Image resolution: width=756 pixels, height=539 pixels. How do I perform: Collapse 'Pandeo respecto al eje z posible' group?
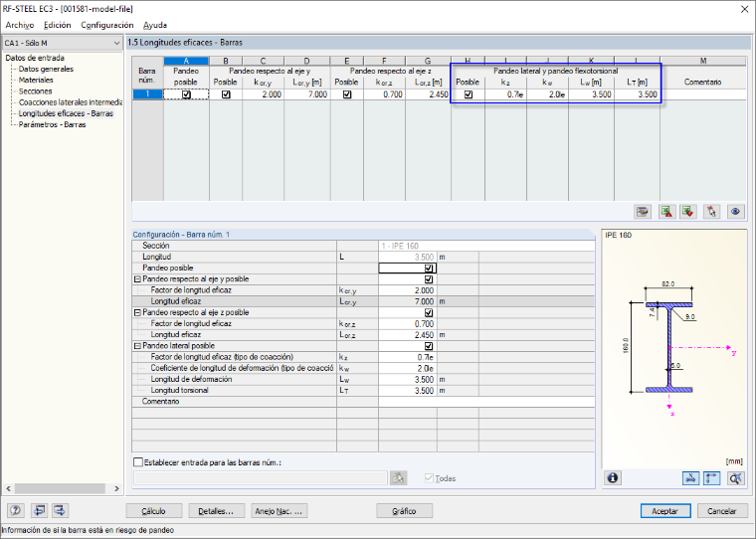coord(137,313)
